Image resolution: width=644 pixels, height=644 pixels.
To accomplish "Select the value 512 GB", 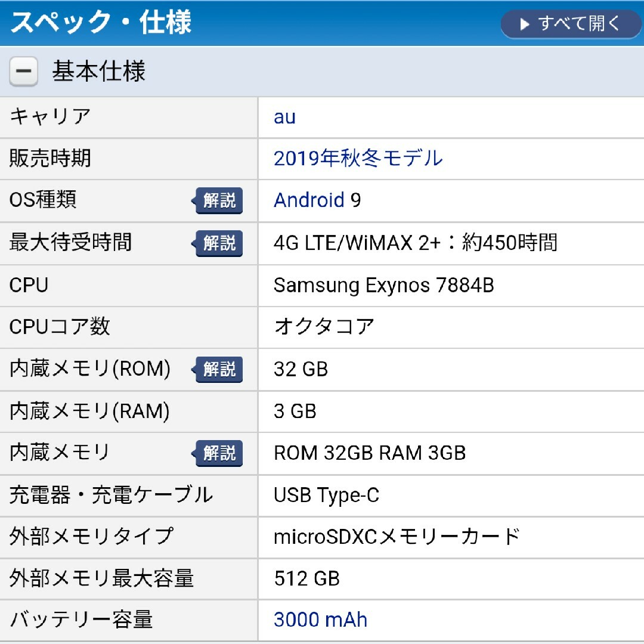I will coord(307,578).
